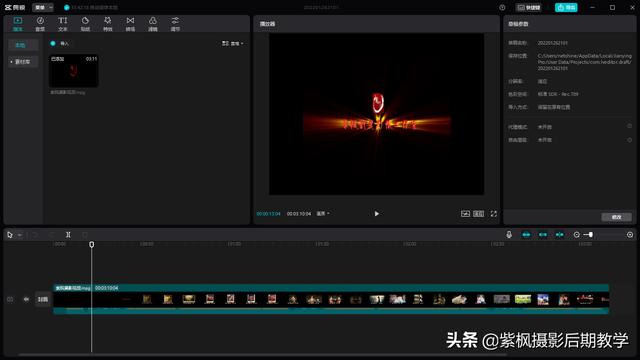Click the microphone record voiceover icon

(509, 235)
